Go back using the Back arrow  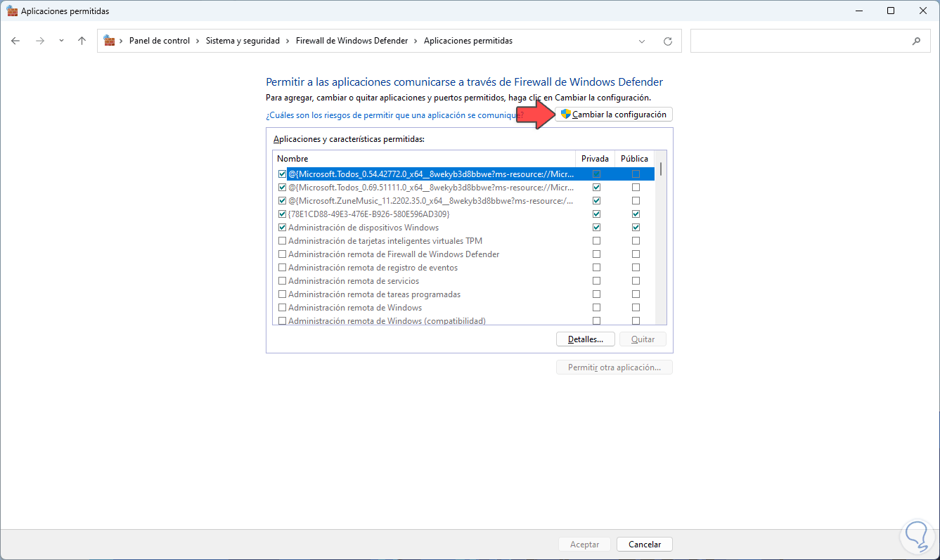point(15,41)
